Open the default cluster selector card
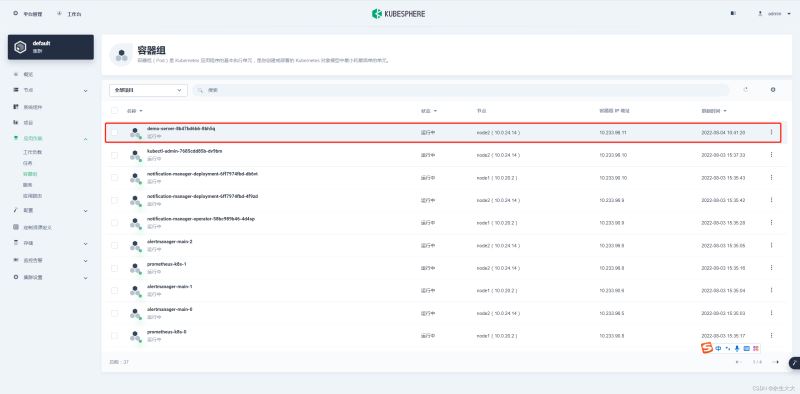The width and height of the screenshot is (800, 394). pyautogui.click(x=51, y=47)
